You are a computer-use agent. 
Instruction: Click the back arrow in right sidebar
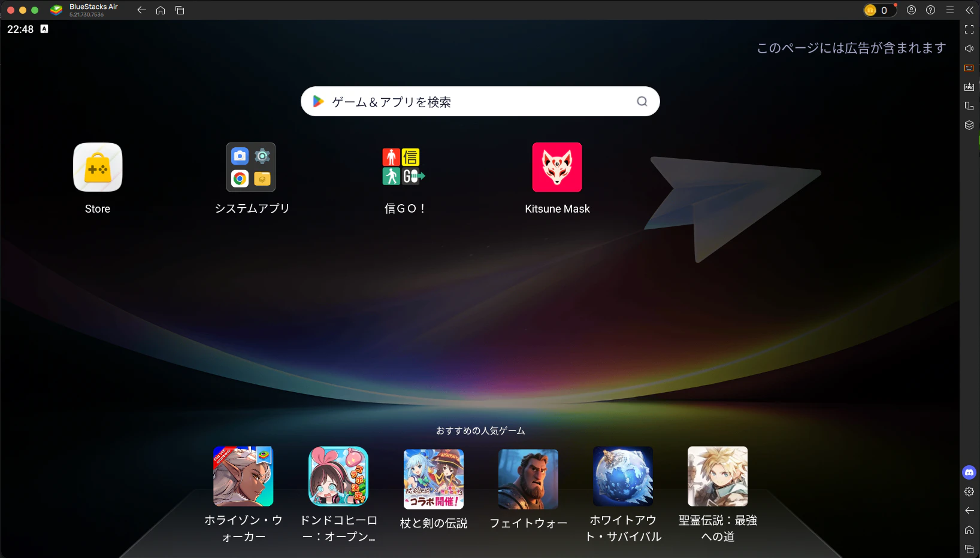tap(969, 511)
